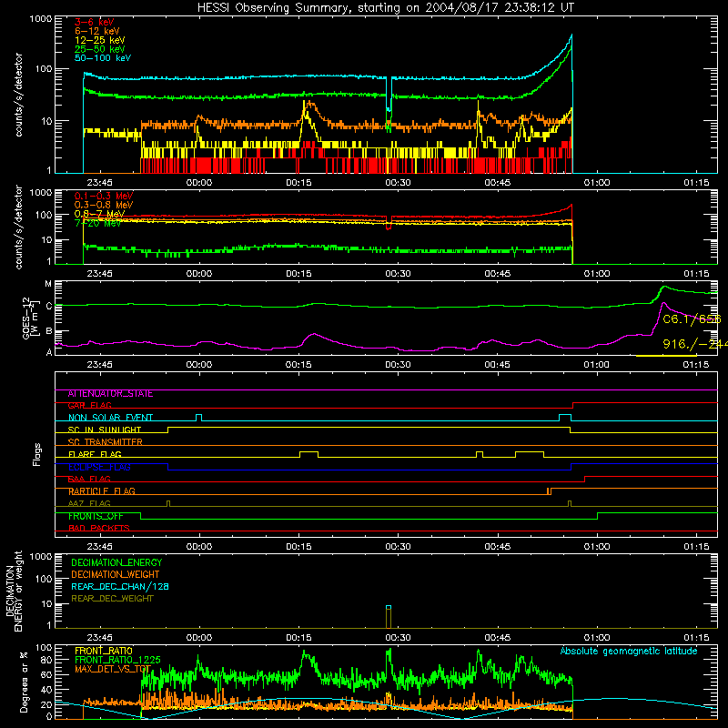
Task: Click the magenta GOES peak near 00:15
Action: (314, 334)
